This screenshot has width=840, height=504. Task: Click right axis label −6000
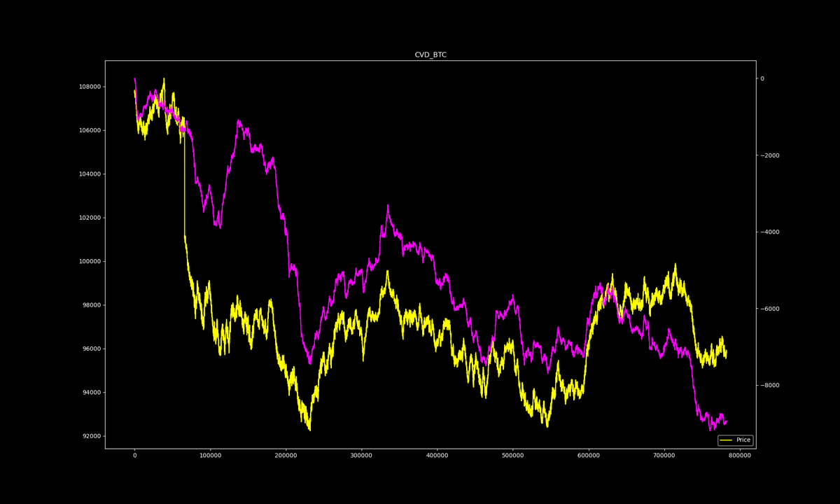click(x=771, y=309)
